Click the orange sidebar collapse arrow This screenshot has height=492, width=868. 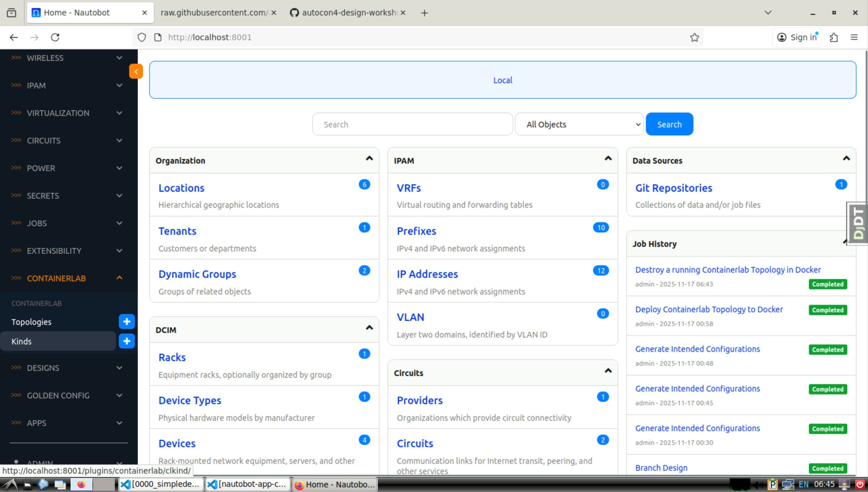tap(136, 71)
